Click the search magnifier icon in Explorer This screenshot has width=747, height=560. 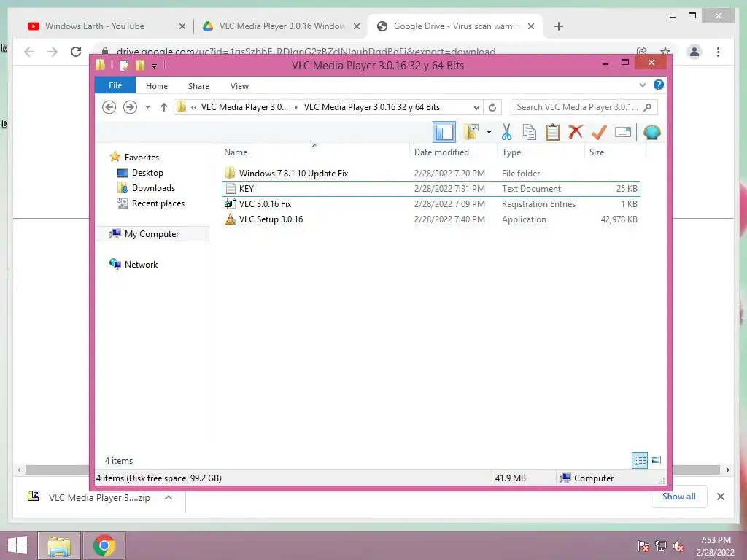(x=647, y=107)
